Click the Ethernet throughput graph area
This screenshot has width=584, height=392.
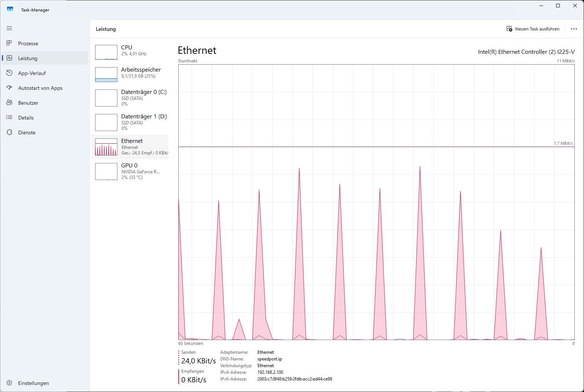(x=376, y=202)
